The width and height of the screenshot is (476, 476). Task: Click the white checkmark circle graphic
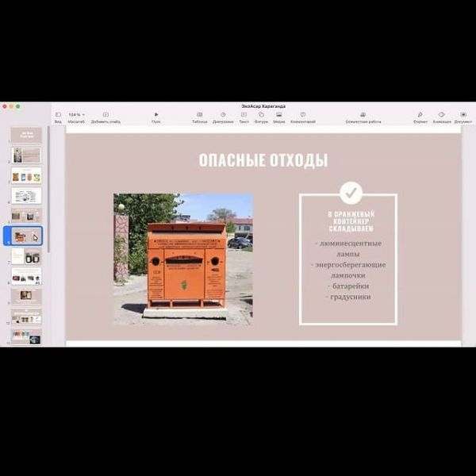point(351,193)
